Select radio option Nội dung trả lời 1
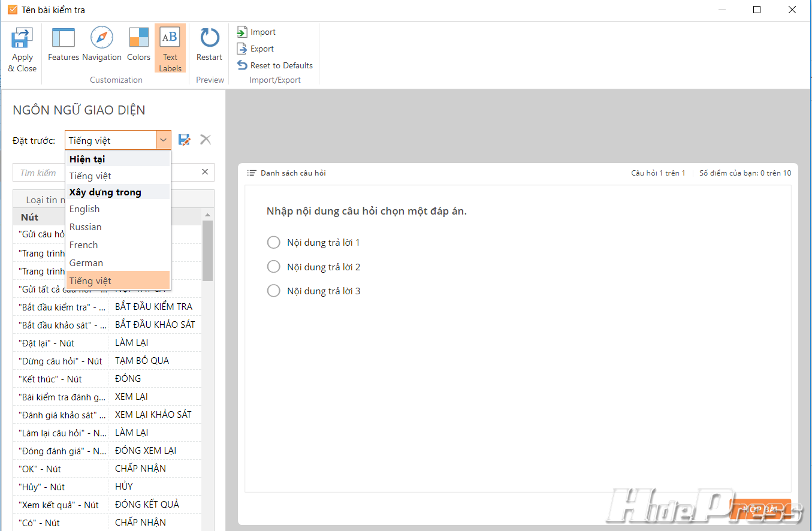 coord(274,243)
